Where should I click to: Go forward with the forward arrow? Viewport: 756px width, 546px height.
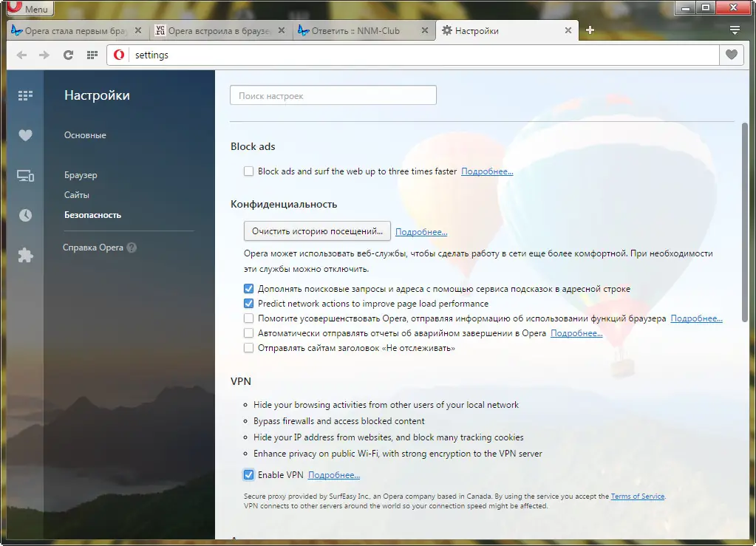pos(44,55)
